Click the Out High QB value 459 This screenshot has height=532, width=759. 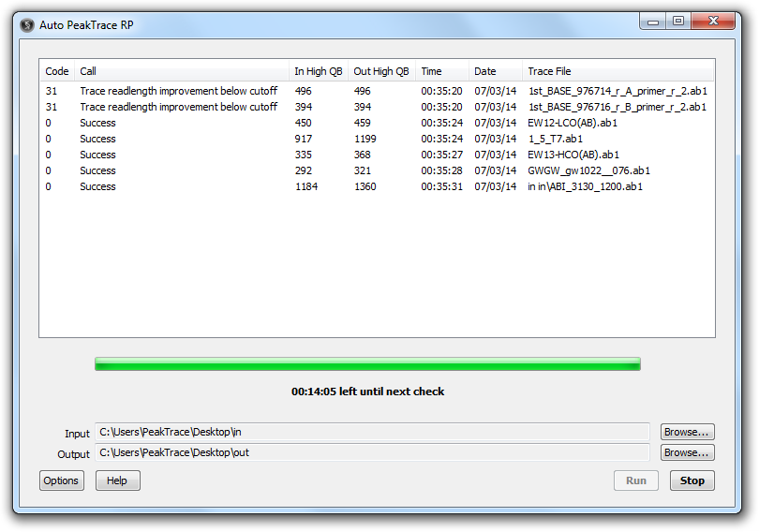[x=362, y=123]
